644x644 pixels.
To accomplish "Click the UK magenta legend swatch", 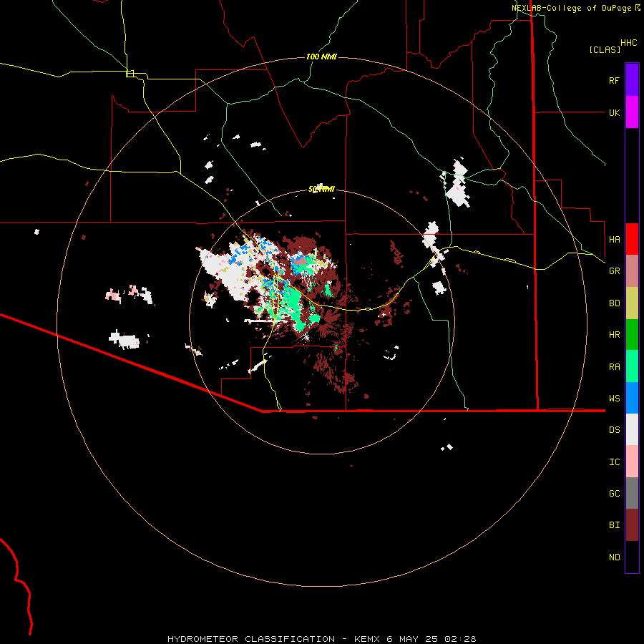I will [x=632, y=112].
